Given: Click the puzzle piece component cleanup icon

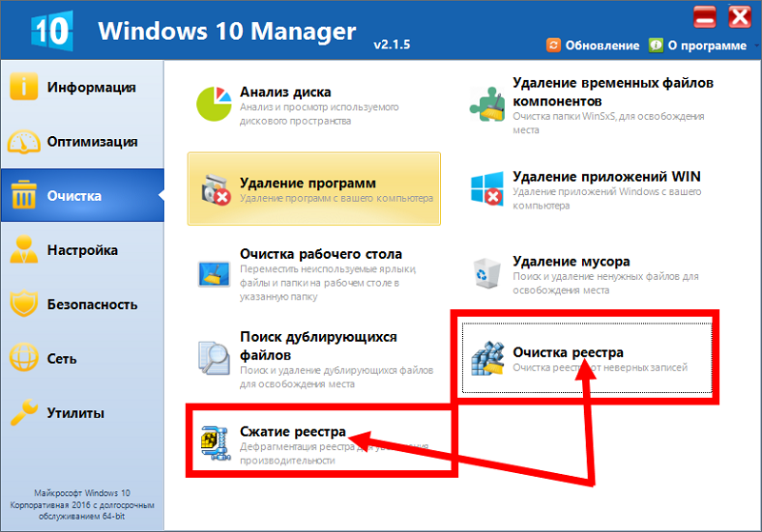Looking at the screenshot, I should click(488, 104).
